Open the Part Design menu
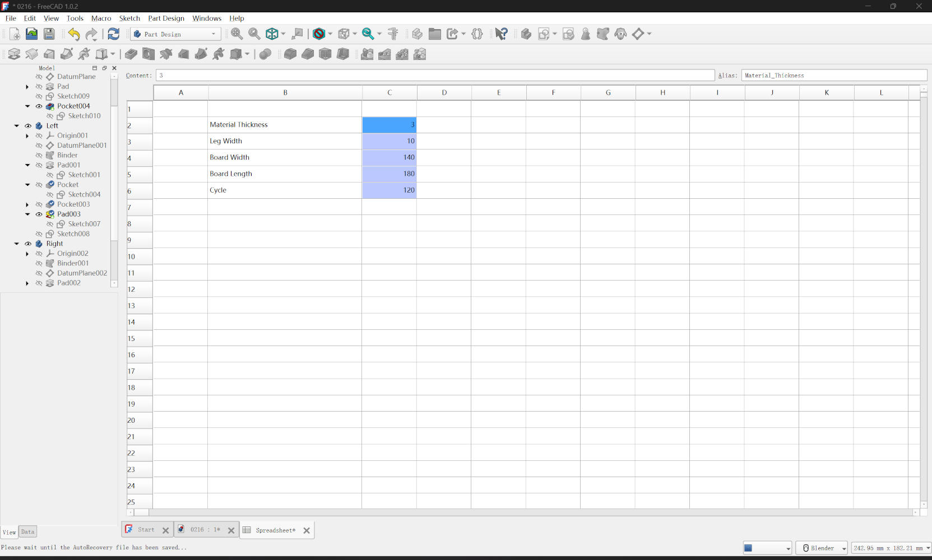The image size is (932, 560). 166,18
